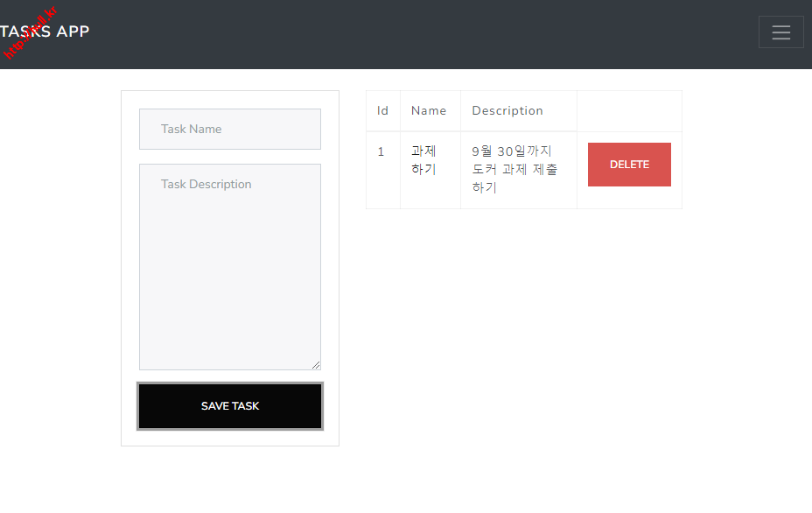Click the empty middle of the dark navbar
Screen dimensions: 812x513
(x=420, y=34)
